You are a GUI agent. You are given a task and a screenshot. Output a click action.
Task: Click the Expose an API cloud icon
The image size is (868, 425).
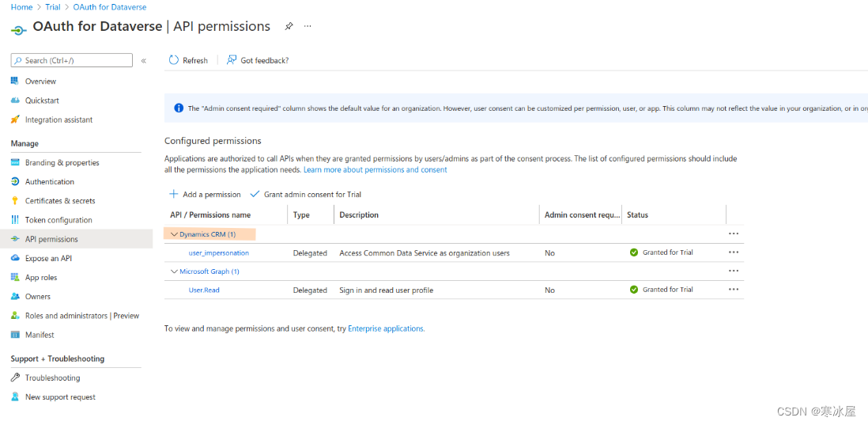pyautogui.click(x=15, y=258)
